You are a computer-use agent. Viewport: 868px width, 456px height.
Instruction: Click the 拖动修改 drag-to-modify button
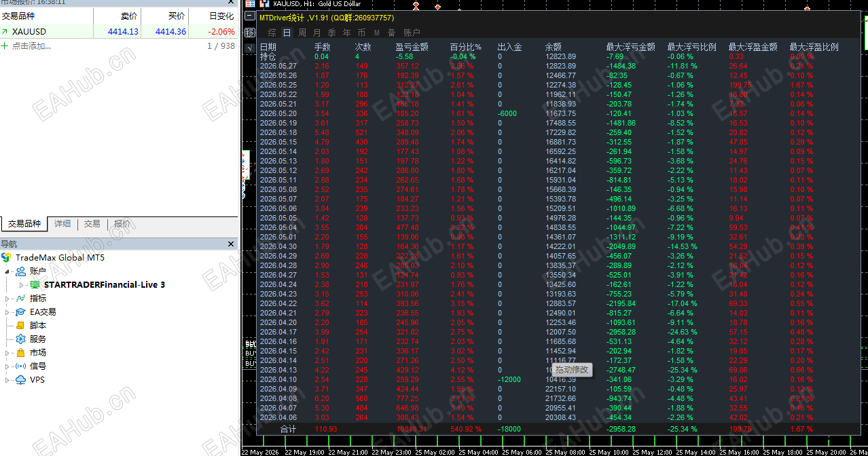click(572, 370)
